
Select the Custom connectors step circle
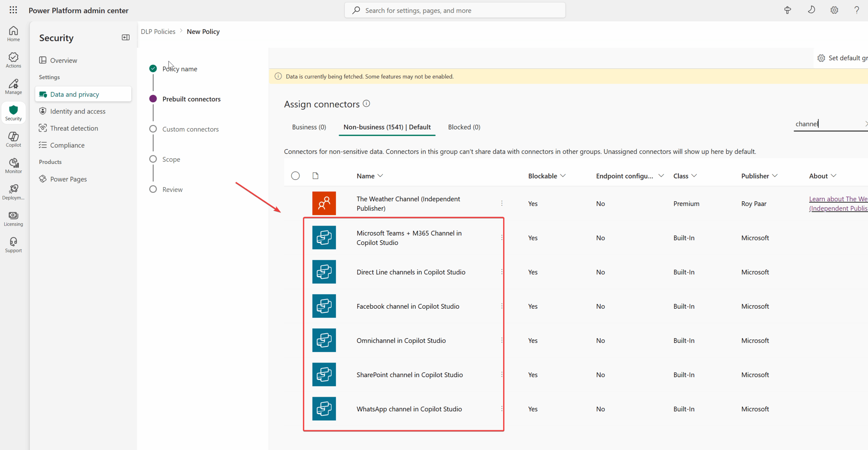tap(153, 129)
